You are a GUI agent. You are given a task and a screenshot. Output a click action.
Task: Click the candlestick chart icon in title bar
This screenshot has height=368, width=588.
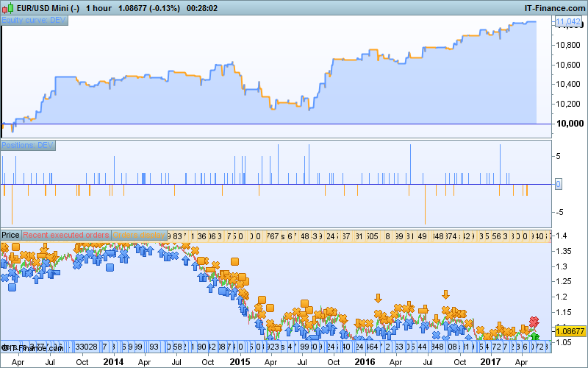8,8
